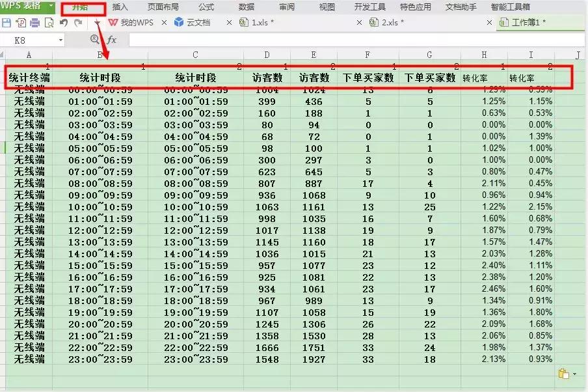Viewport: 588px width, 392px height.
Task: Click the magnifier search icon near the formula bar
Action: (94, 40)
